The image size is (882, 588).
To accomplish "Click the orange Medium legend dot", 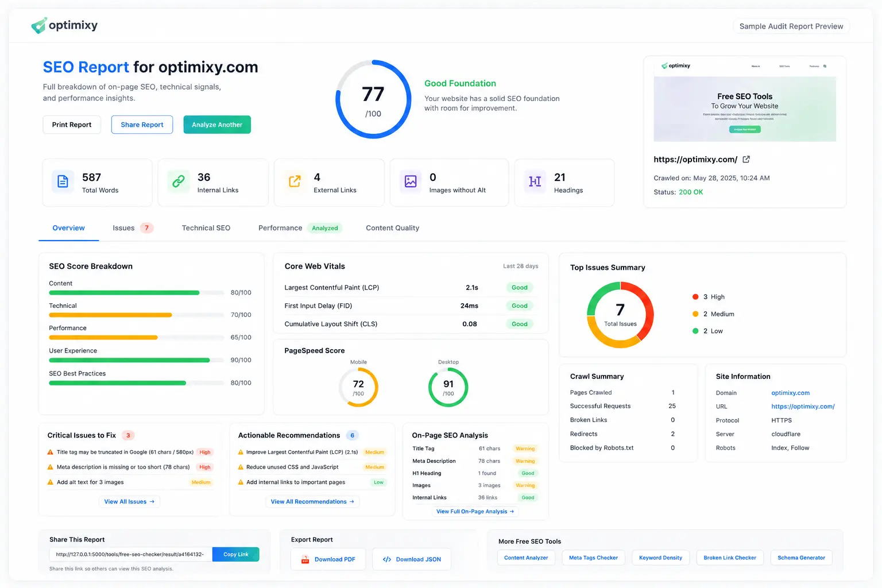I will (x=695, y=314).
